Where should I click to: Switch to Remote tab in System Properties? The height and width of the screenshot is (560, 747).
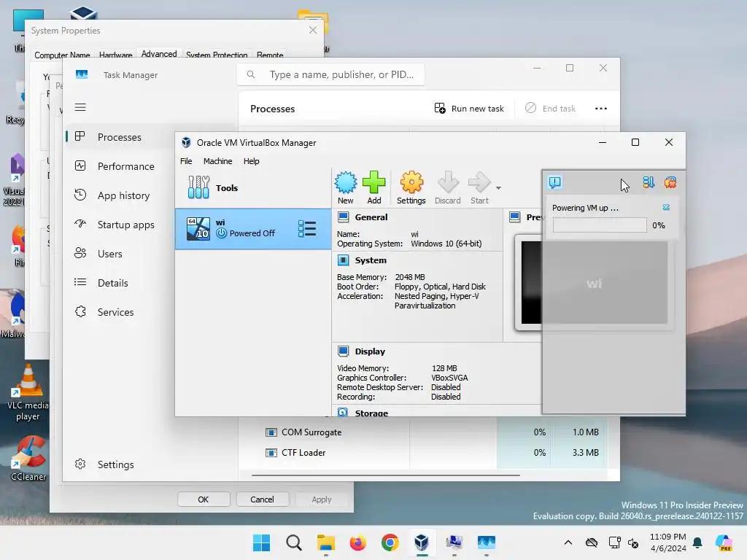click(270, 55)
